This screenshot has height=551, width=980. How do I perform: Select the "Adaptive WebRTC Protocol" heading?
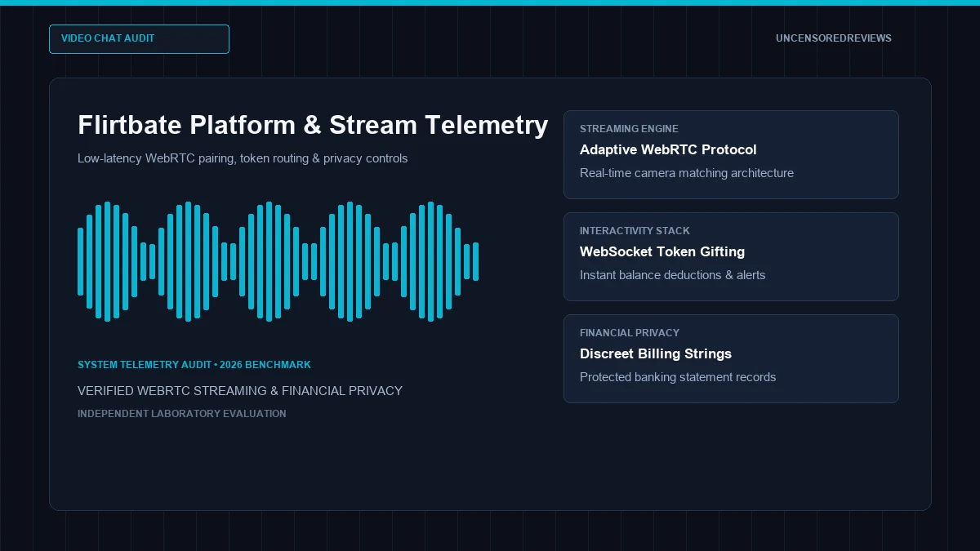[x=668, y=149]
